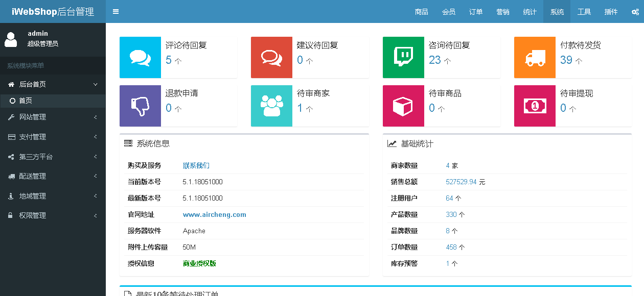This screenshot has width=644, height=296.
Task: Collapse the 后台首页 sidebar section
Action: (53, 84)
